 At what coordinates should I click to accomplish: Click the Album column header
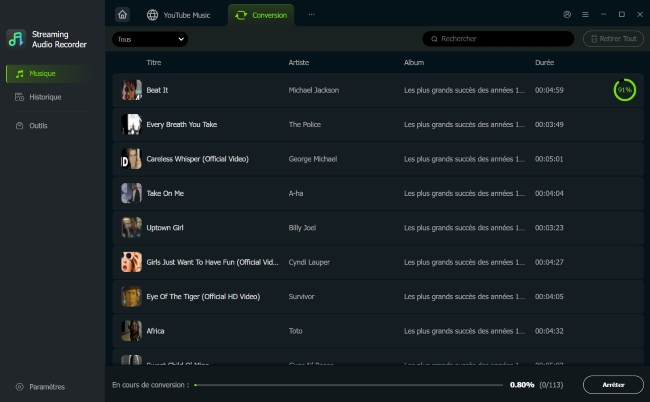414,63
